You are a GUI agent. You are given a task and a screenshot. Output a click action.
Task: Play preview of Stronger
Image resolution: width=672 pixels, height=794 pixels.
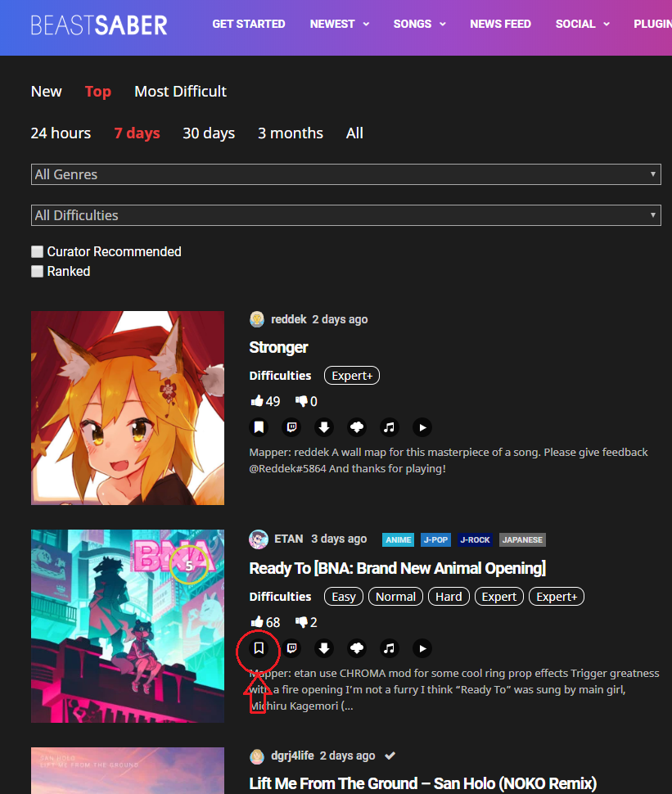[422, 427]
